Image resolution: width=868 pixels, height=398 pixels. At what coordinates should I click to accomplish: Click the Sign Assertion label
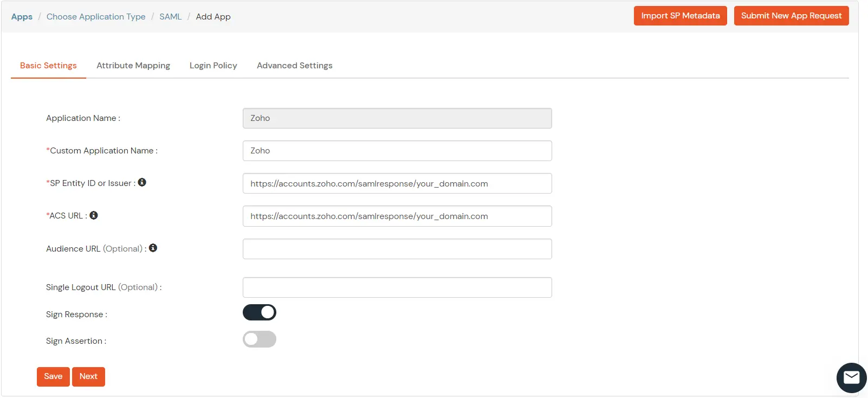click(x=76, y=341)
